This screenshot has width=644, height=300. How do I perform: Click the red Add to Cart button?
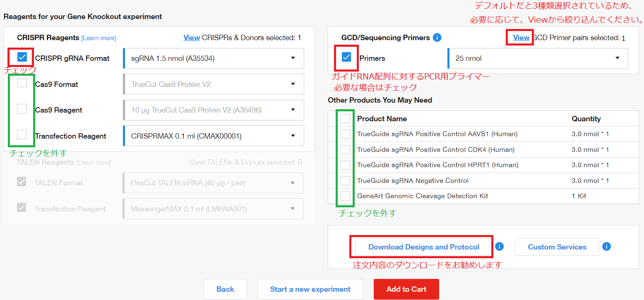pyautogui.click(x=406, y=289)
